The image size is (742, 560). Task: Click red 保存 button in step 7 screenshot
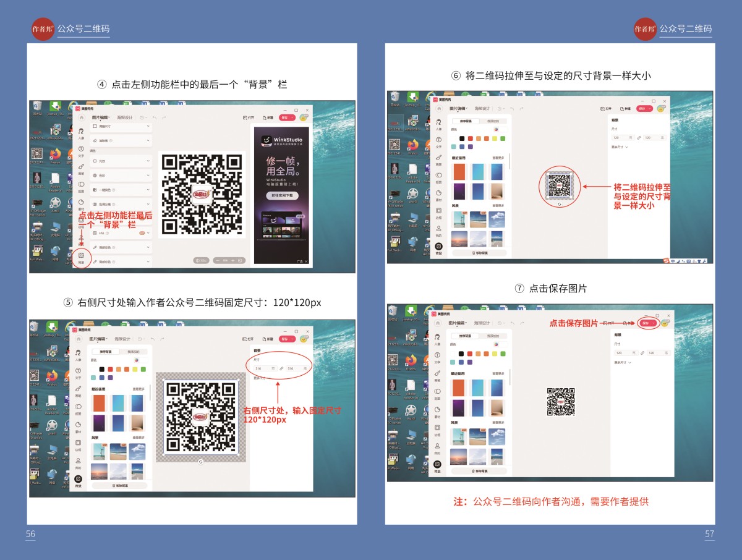point(647,323)
